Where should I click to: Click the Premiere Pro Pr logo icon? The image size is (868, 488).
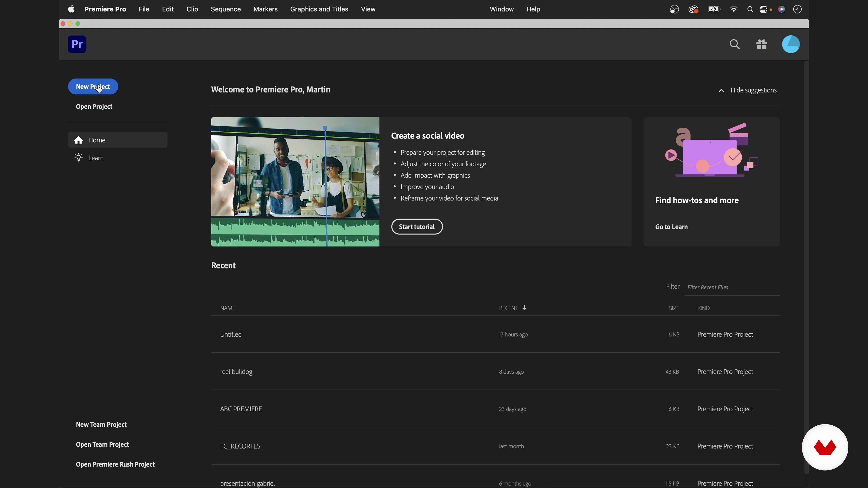point(77,44)
